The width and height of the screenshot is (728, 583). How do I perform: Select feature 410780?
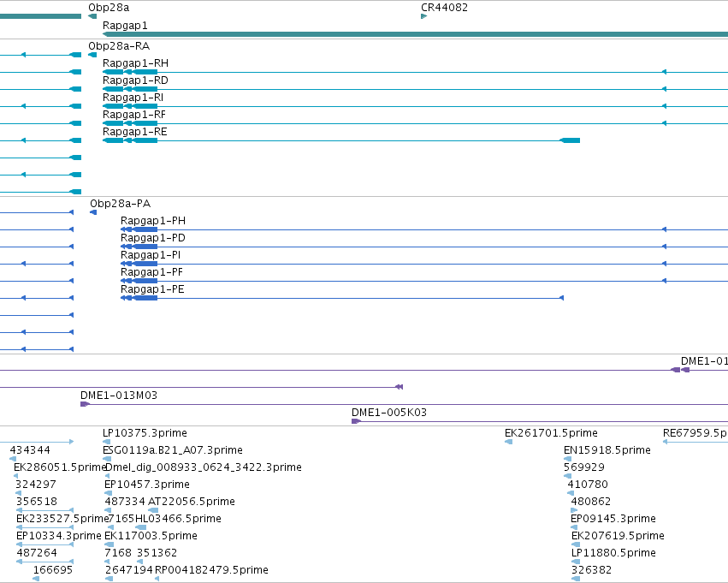[x=588, y=485]
